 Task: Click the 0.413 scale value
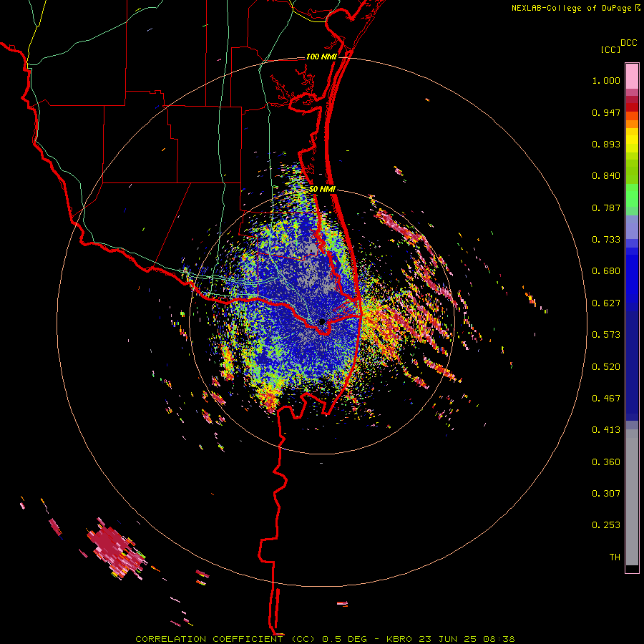pyautogui.click(x=606, y=430)
